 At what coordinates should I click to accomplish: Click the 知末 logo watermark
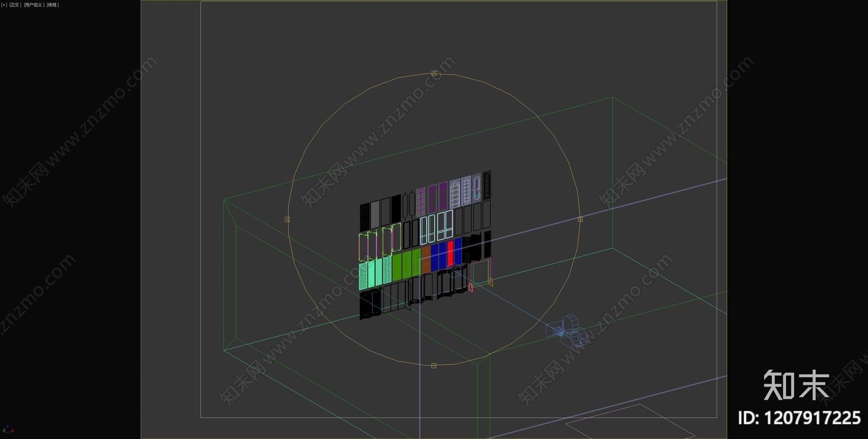point(796,385)
